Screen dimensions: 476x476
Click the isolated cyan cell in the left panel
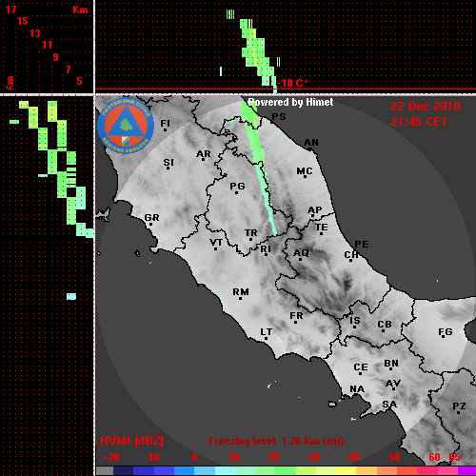71,297
